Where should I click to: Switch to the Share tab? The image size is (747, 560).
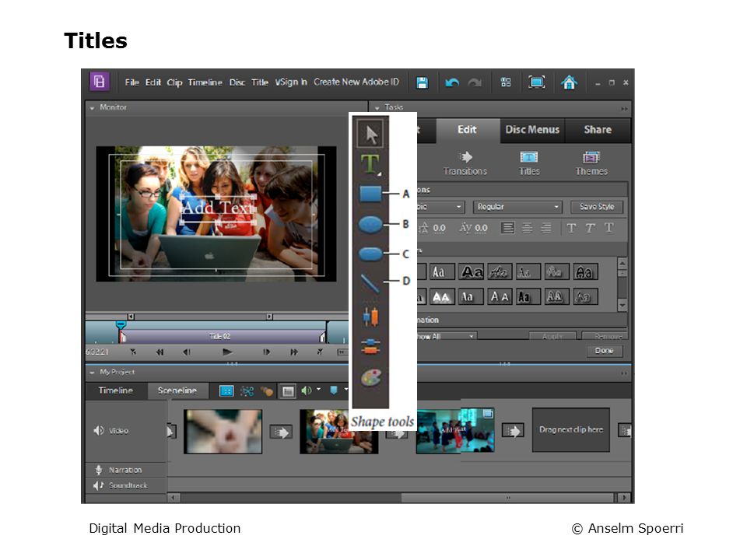[598, 130]
